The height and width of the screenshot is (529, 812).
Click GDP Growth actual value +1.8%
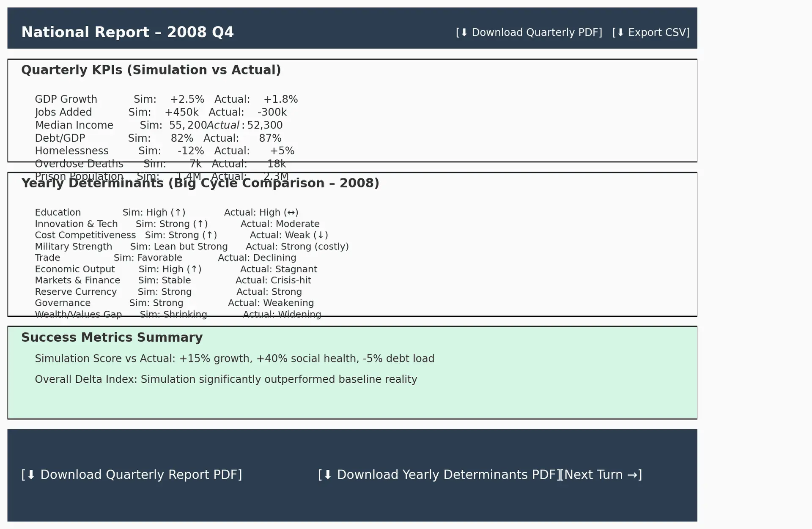281,99
